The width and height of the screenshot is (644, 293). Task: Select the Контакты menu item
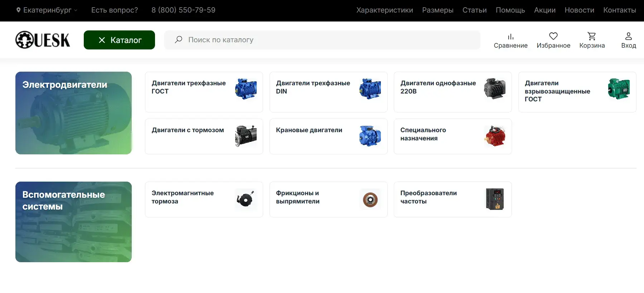619,10
